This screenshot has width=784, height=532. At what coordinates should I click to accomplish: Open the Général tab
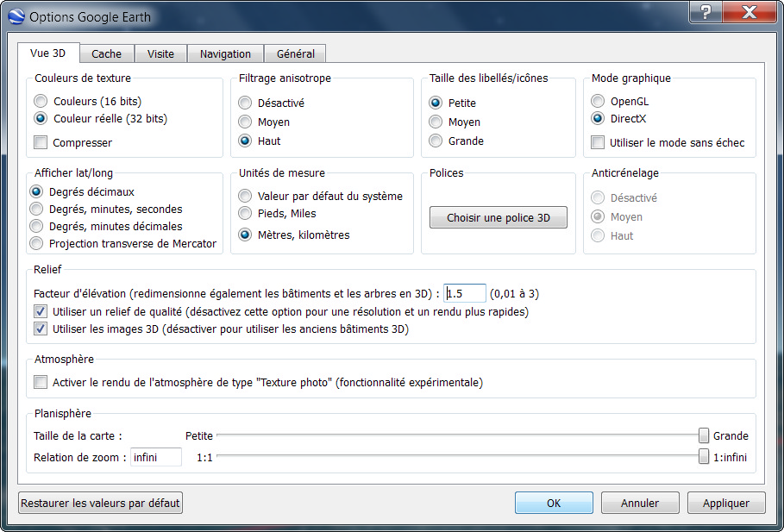(x=296, y=54)
